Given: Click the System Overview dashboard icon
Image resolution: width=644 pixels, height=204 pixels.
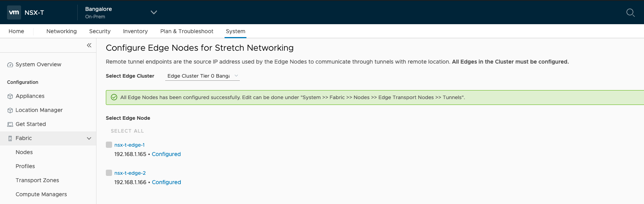Looking at the screenshot, I should (x=10, y=65).
